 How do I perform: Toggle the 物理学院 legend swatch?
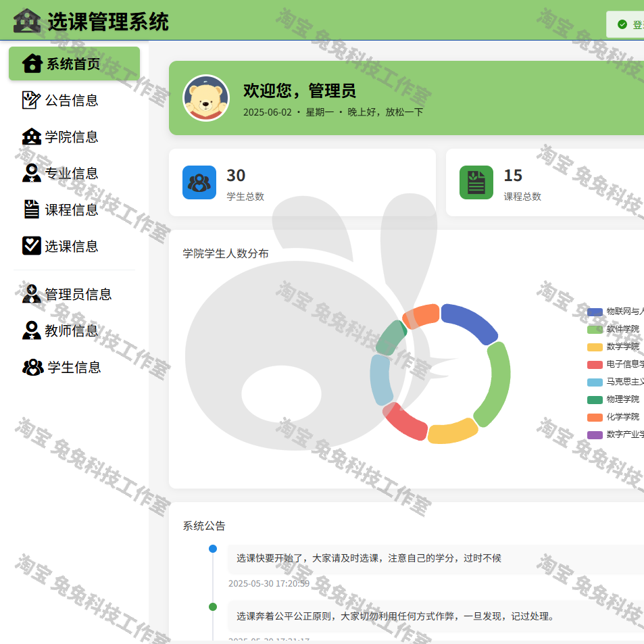[595, 399]
